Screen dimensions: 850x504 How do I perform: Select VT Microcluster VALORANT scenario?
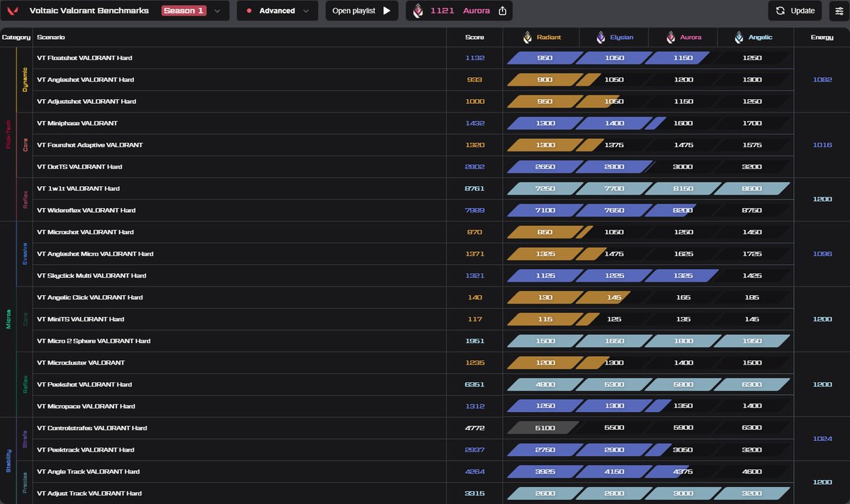click(x=81, y=363)
